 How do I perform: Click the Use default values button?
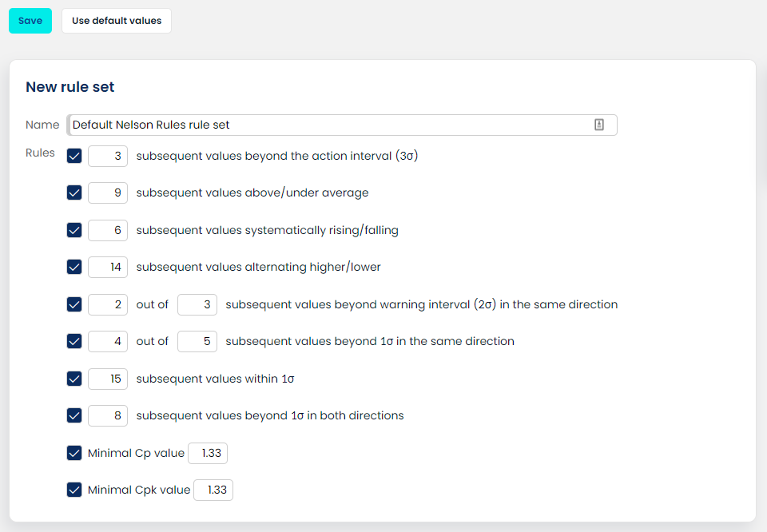tap(116, 20)
